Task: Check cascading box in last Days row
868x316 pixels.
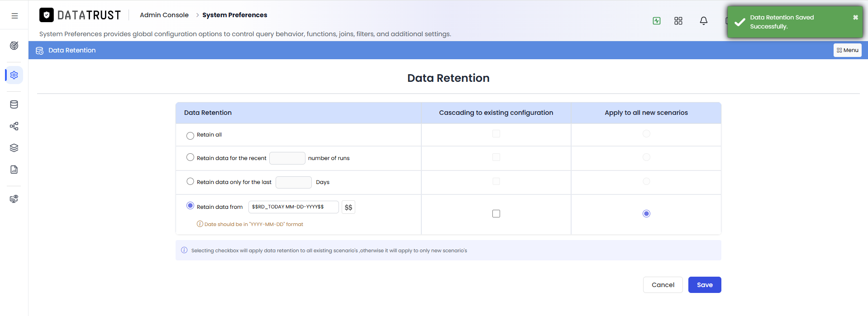Action: click(496, 181)
